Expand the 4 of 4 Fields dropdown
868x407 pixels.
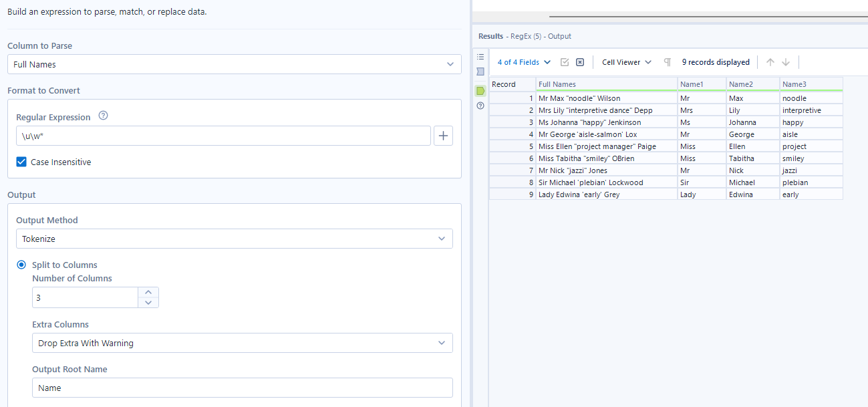tap(524, 62)
